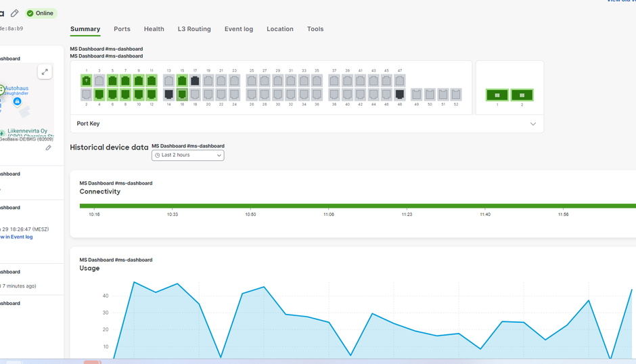Click the uplink port 1 icon

pos(87,81)
